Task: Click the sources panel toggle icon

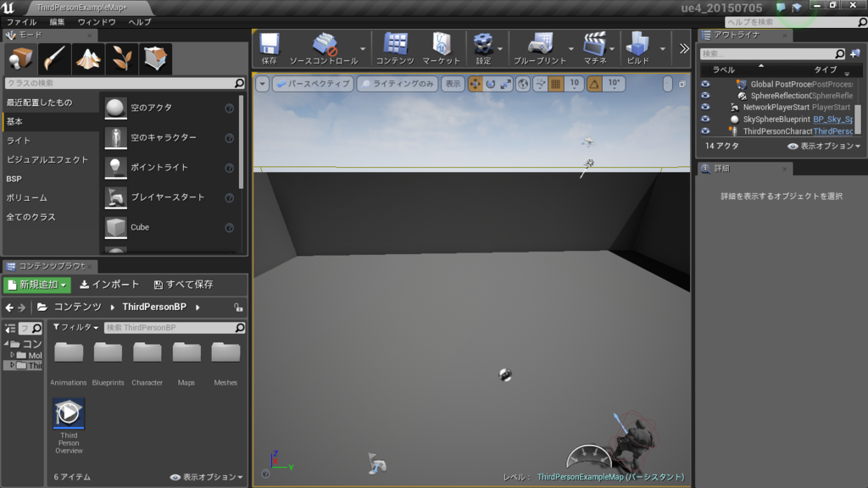Action: (x=10, y=328)
